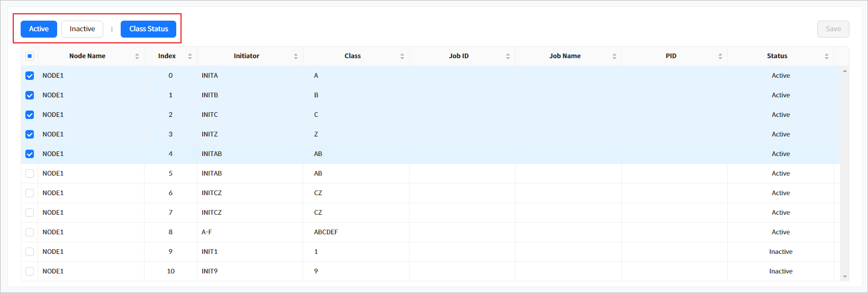
Task: Click the Active filter button
Action: pyautogui.click(x=39, y=29)
